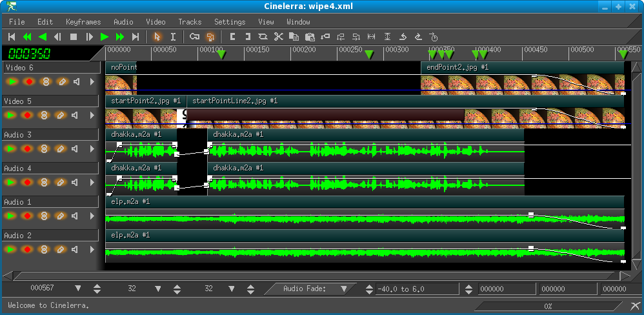Toggle draw media on Video 5
Screen dimensions: 644x315
tap(61, 116)
